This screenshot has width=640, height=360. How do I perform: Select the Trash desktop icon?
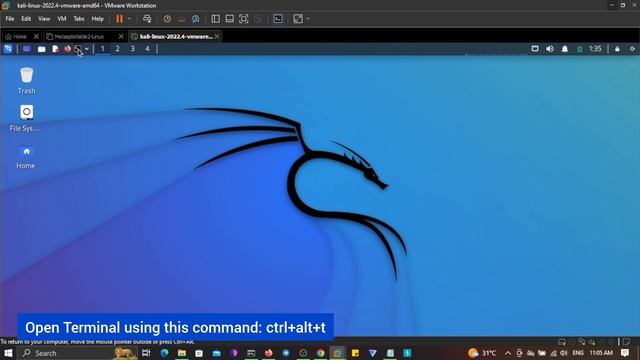click(x=27, y=81)
